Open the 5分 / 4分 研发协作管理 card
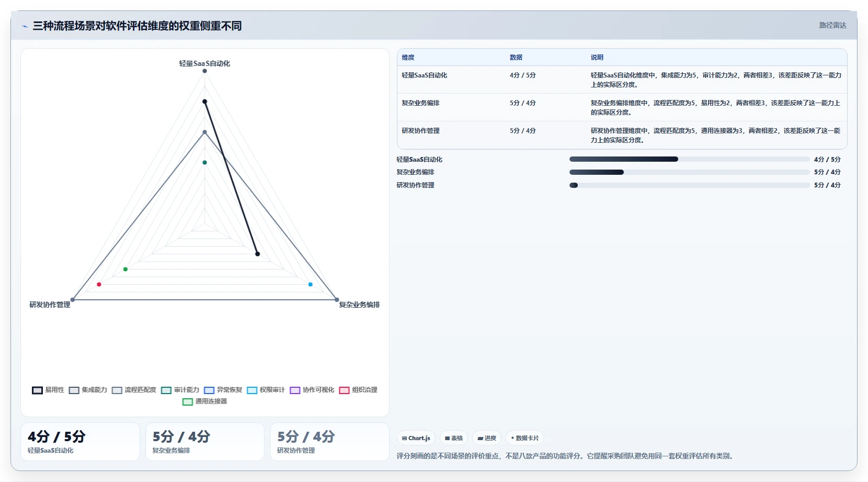Screen dimensions: 868x482 pos(329,442)
